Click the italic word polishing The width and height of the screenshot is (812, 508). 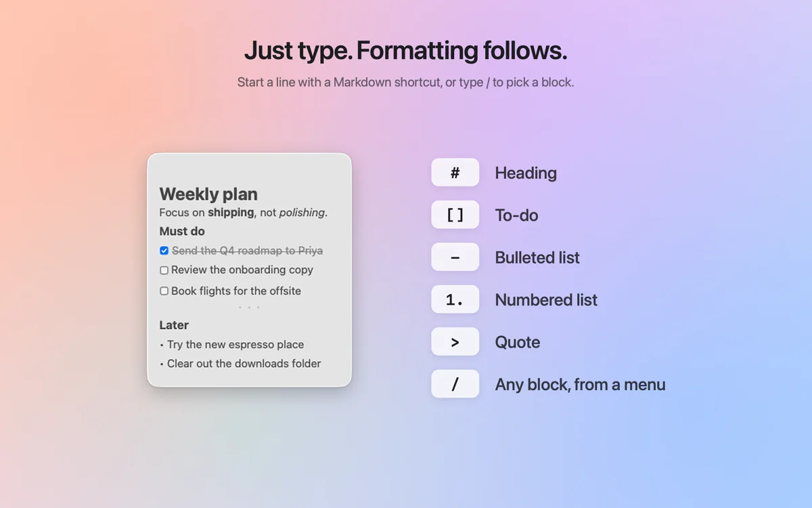tap(302, 213)
